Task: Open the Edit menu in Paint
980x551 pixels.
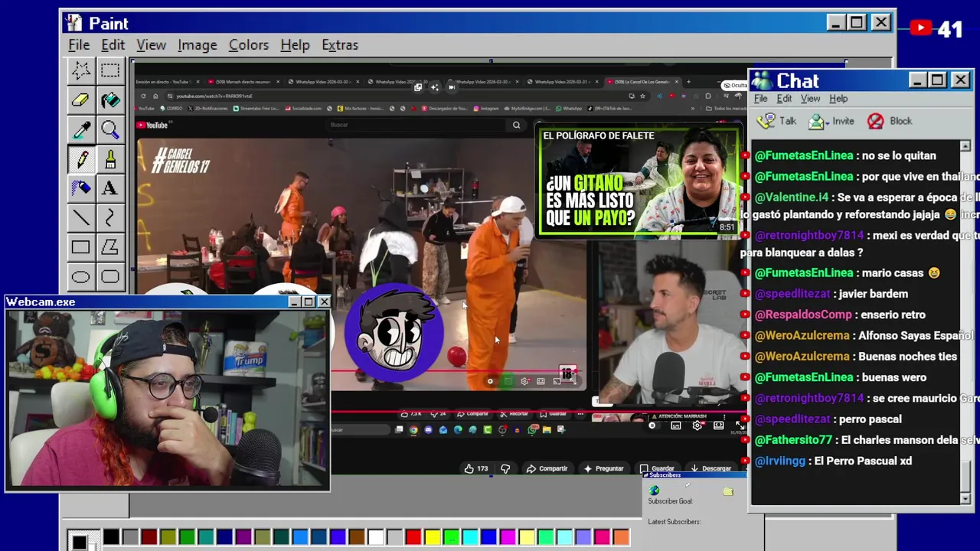Action: 113,45
